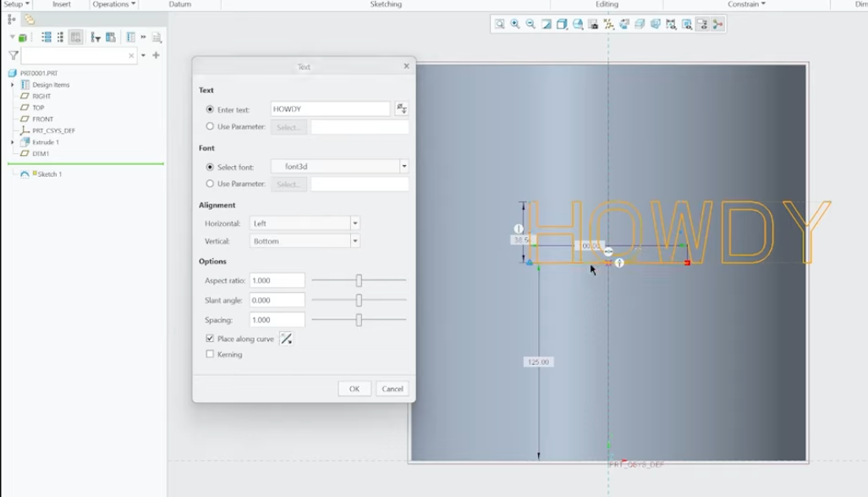This screenshot has height=497, width=868.
Task: Toggle the dimensions display eye icon
Action: [x=671, y=24]
